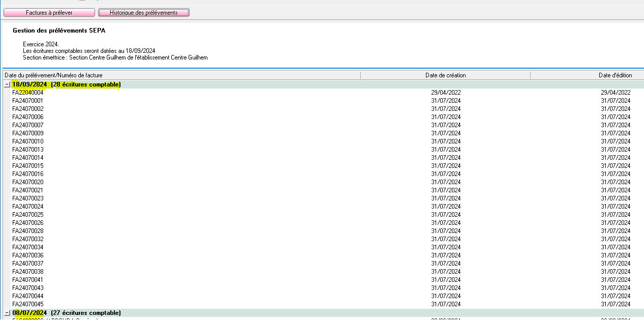Choose invoice FA24070006 in list
This screenshot has height=320, width=644.
point(28,117)
